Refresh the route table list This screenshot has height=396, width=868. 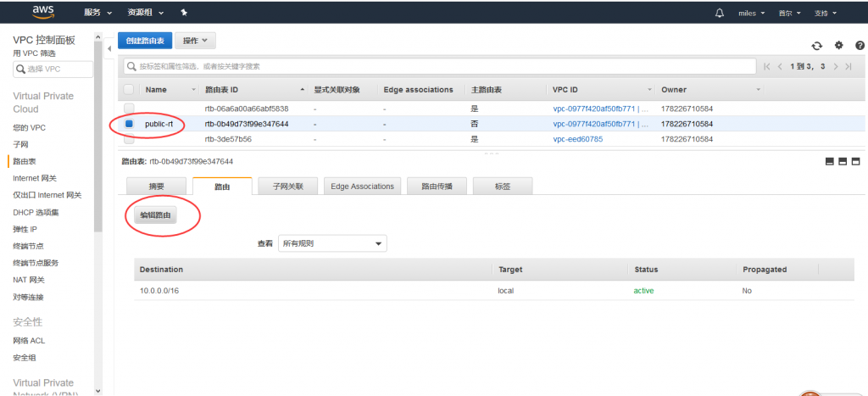coord(817,46)
